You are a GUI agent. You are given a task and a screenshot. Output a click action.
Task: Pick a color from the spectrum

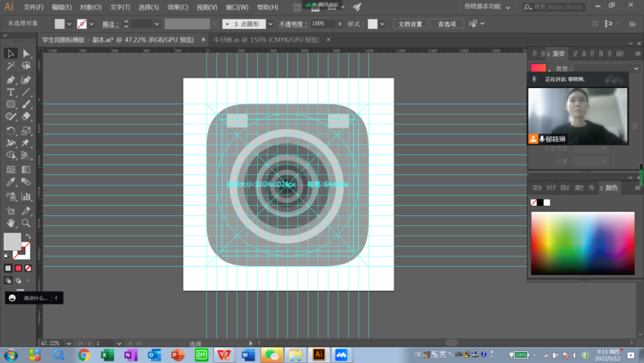coord(581,242)
